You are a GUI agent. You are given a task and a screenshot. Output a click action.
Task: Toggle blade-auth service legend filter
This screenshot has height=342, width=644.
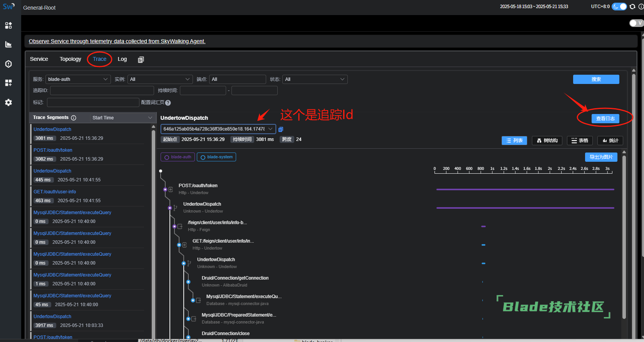[x=178, y=157]
